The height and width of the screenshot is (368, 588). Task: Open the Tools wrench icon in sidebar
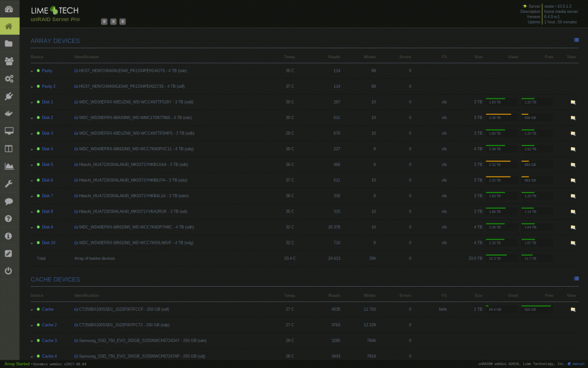click(9, 184)
